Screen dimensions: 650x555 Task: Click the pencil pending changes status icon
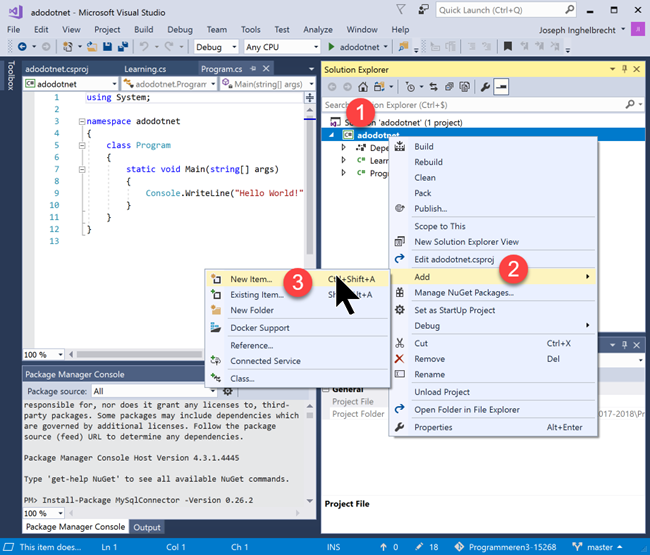click(419, 547)
